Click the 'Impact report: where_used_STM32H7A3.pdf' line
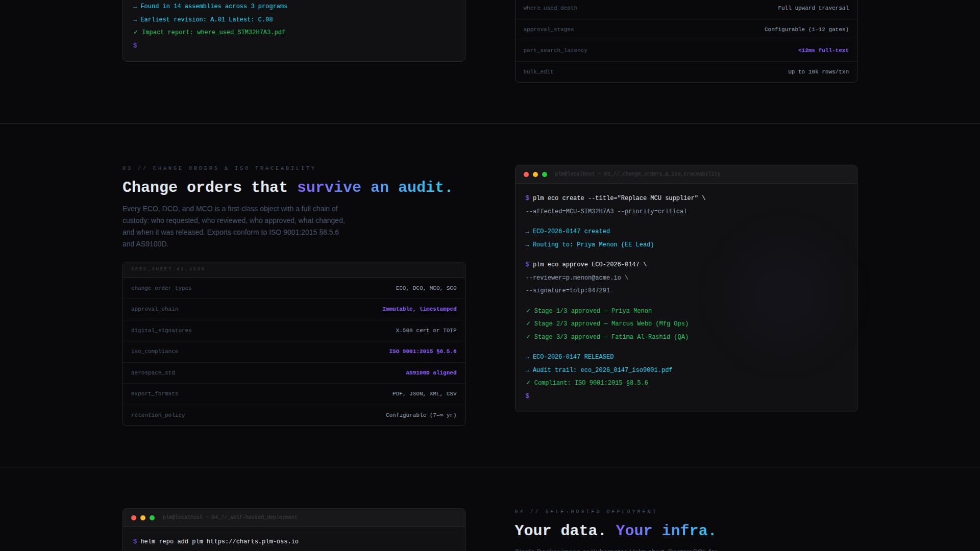Image resolution: width=980 pixels, height=551 pixels. coord(209,32)
